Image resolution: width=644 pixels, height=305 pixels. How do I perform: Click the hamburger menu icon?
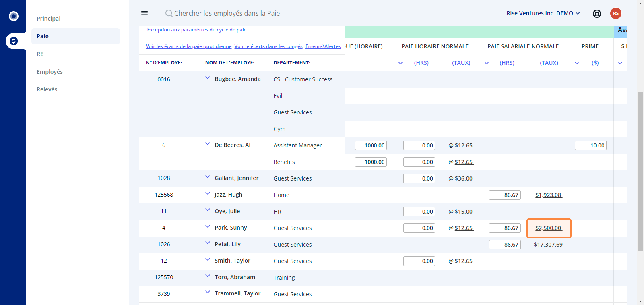pyautogui.click(x=144, y=13)
